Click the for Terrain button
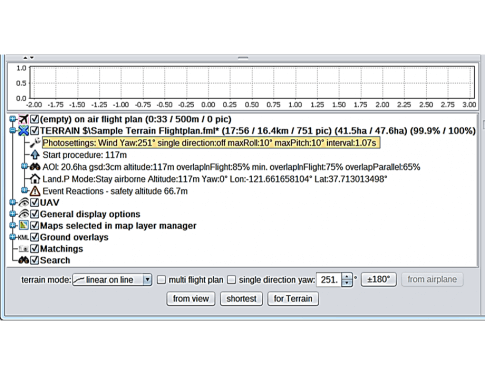 pos(293,299)
